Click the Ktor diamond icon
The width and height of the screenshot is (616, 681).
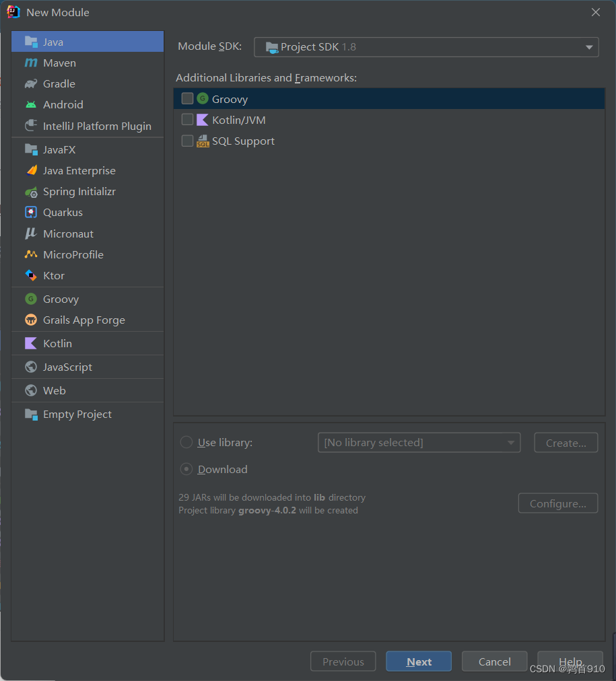[31, 275]
